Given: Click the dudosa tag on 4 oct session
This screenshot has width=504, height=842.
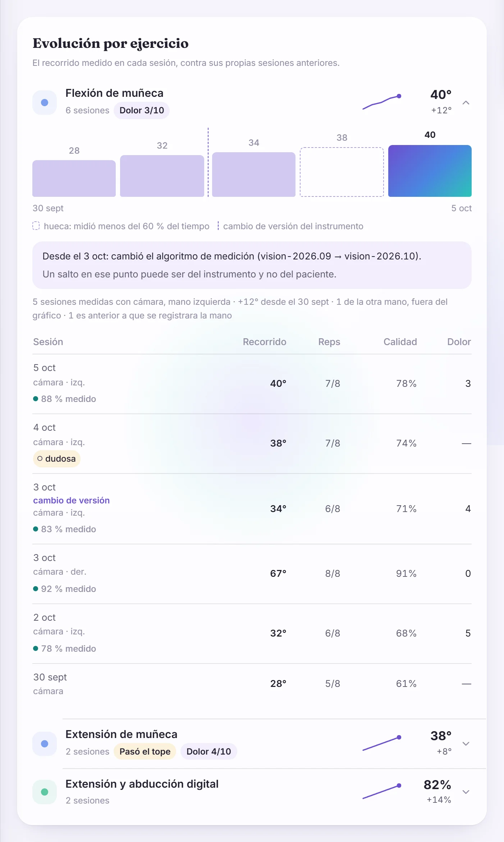Looking at the screenshot, I should [56, 459].
